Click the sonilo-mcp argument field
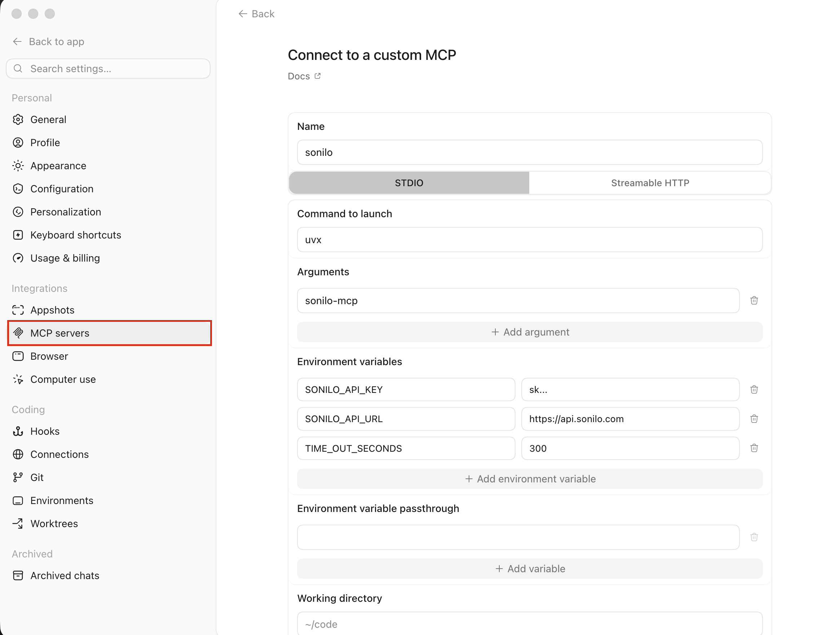 pos(518,301)
